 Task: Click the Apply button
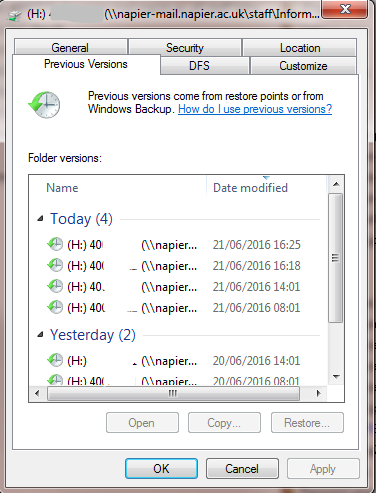[x=323, y=469]
